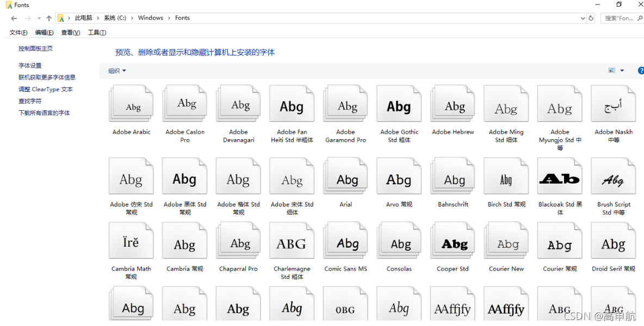This screenshot has height=326, width=644.
Task: Click the font search box
Action: (x=622, y=18)
